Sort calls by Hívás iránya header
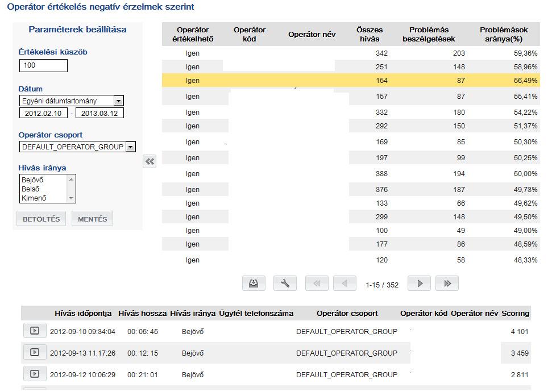The image size is (552, 392). click(193, 313)
